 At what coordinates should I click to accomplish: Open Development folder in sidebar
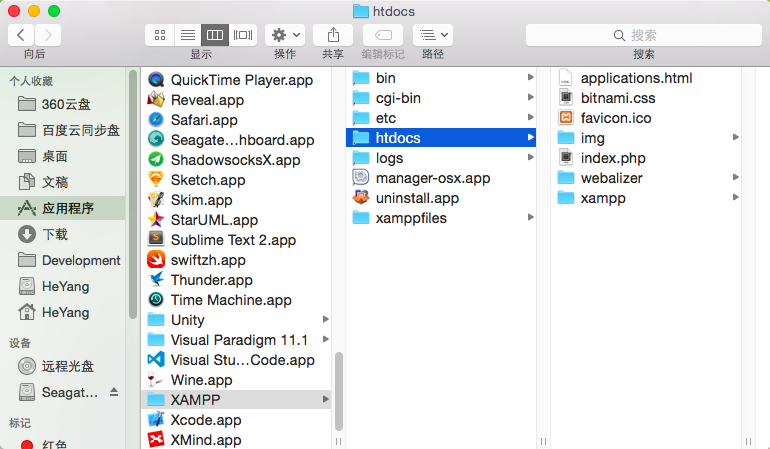click(x=63, y=260)
